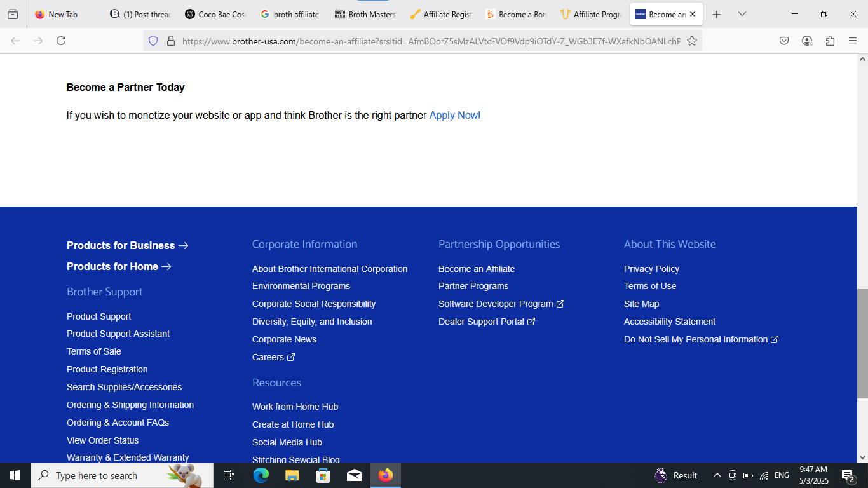Viewport: 868px width, 488px height.
Task: Switch to Broth Masters tab
Action: 365,14
